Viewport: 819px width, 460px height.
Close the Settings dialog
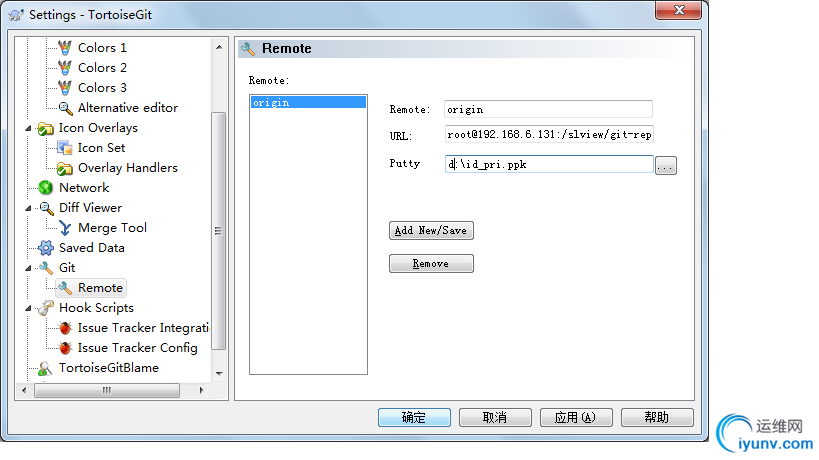click(x=678, y=10)
